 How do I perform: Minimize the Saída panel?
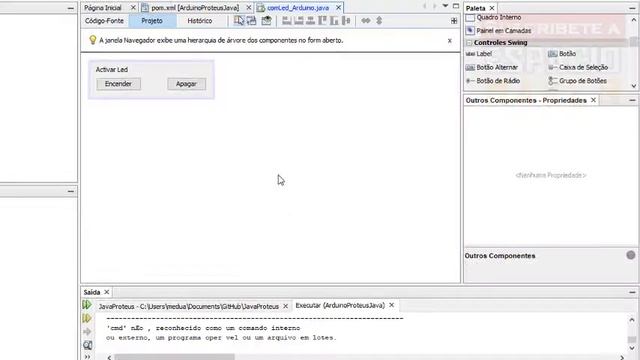632,292
